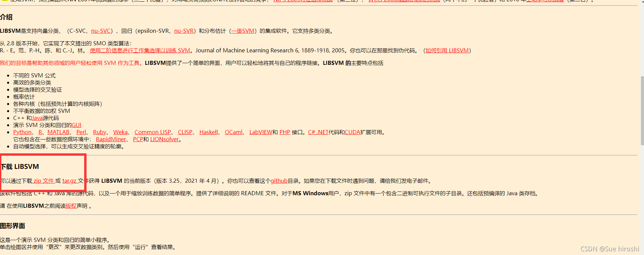The height and width of the screenshot is (255, 644).
Task: Click the text Journal of Machine Learning Research
Action: 244,51
